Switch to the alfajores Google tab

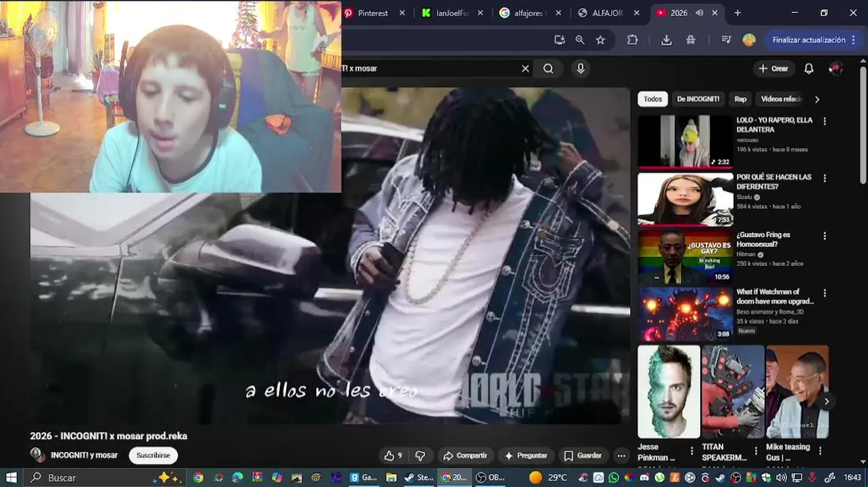coord(531,13)
